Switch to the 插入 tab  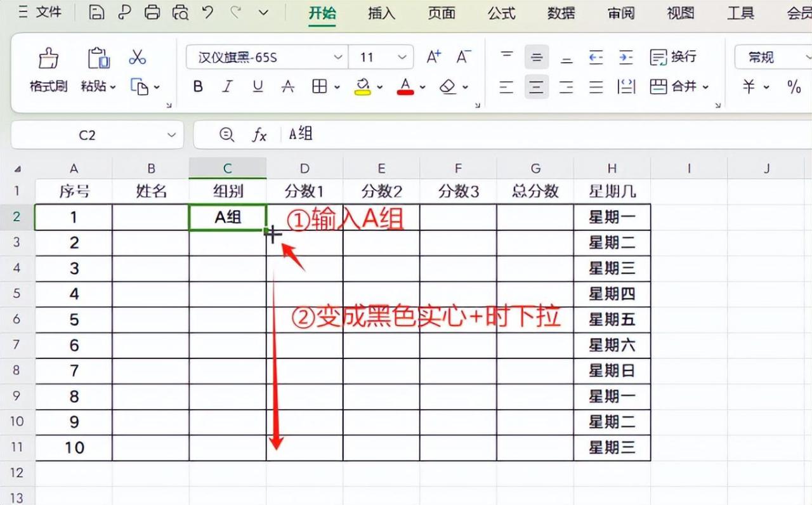(x=381, y=13)
